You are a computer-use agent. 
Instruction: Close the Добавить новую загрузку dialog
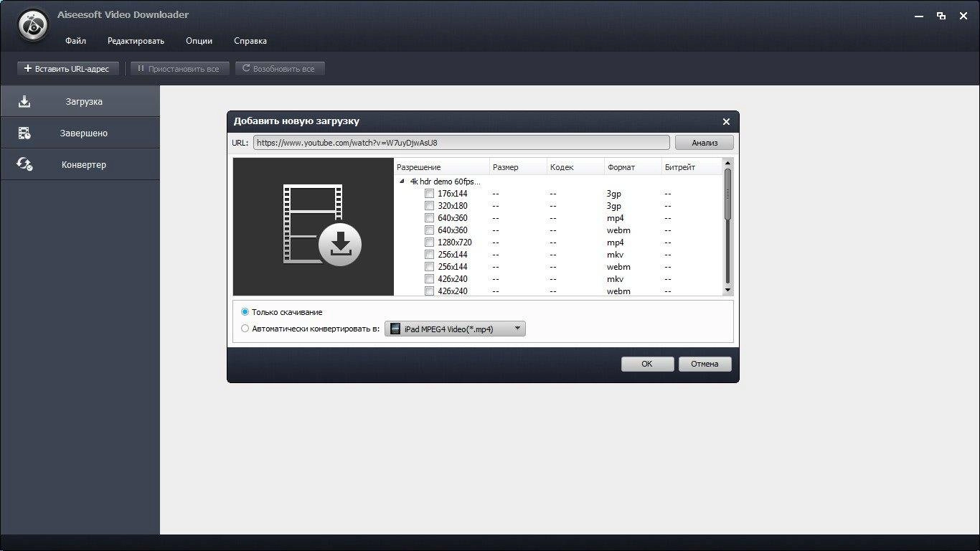coord(726,121)
